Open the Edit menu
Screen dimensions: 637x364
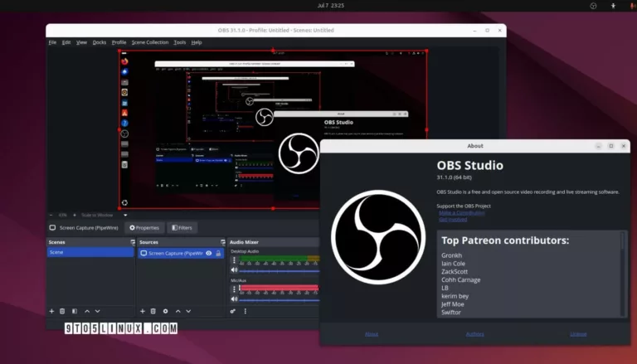[66, 42]
